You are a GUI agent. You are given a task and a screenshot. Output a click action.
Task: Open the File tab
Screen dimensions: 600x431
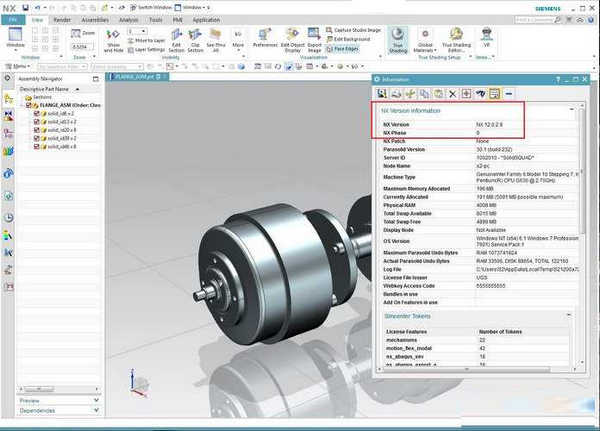(13, 20)
